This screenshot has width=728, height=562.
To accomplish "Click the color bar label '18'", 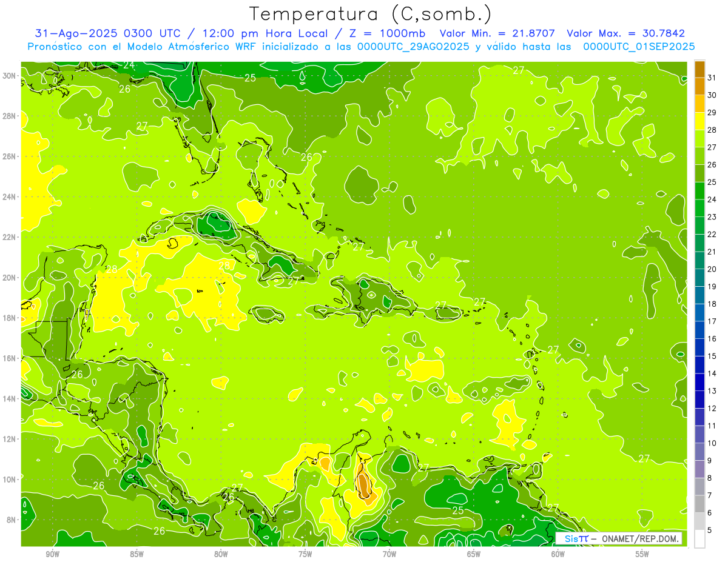I will pyautogui.click(x=712, y=304).
